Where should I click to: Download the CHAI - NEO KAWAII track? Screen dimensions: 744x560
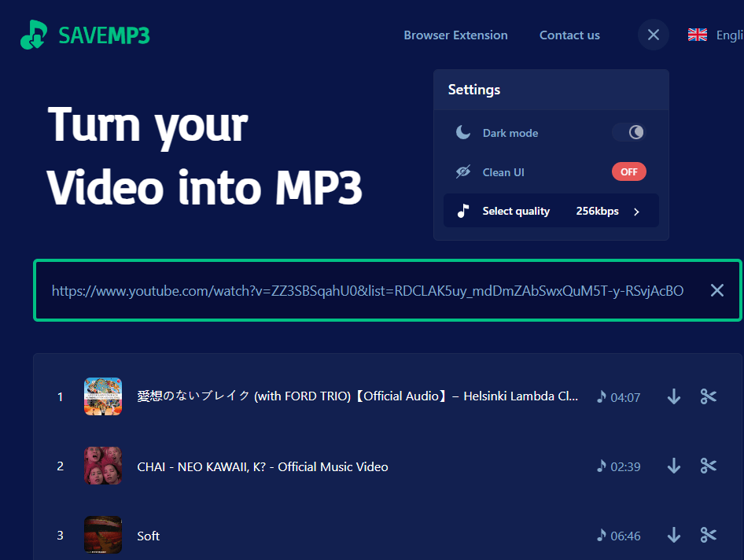[673, 466]
